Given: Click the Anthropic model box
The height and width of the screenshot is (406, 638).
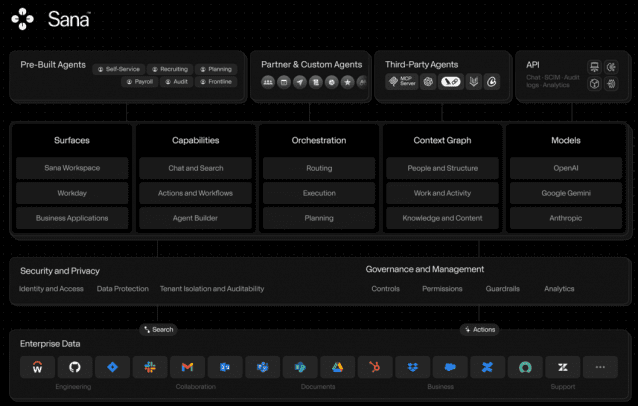Looking at the screenshot, I should (566, 218).
